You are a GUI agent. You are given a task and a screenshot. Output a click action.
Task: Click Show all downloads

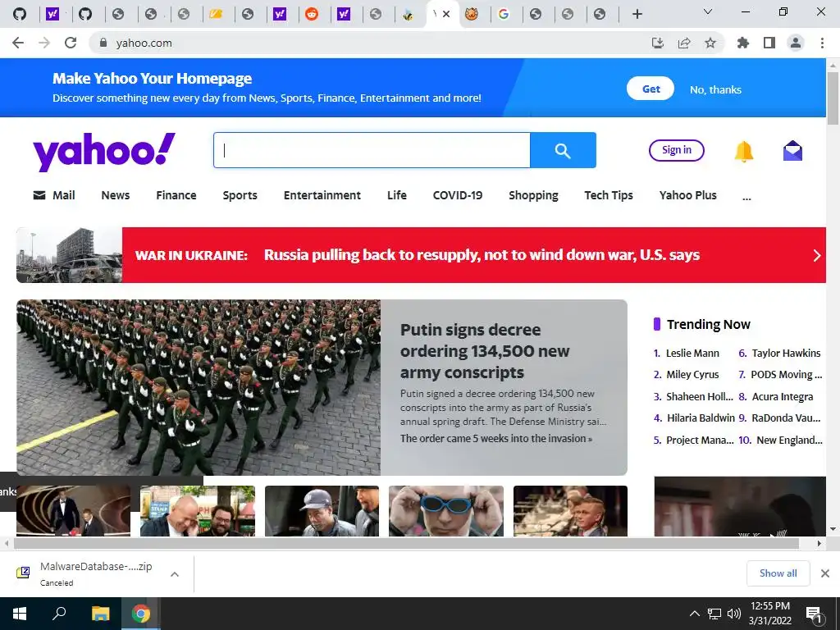778,573
